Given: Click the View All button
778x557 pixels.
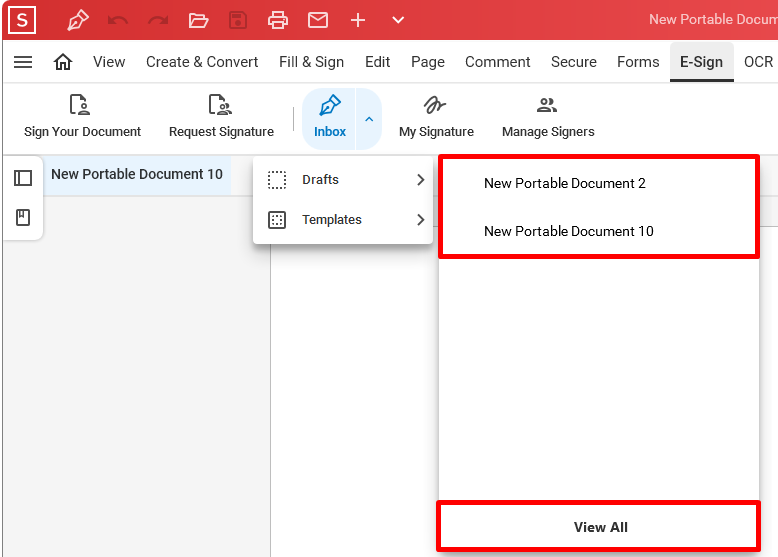Looking at the screenshot, I should coord(599,527).
